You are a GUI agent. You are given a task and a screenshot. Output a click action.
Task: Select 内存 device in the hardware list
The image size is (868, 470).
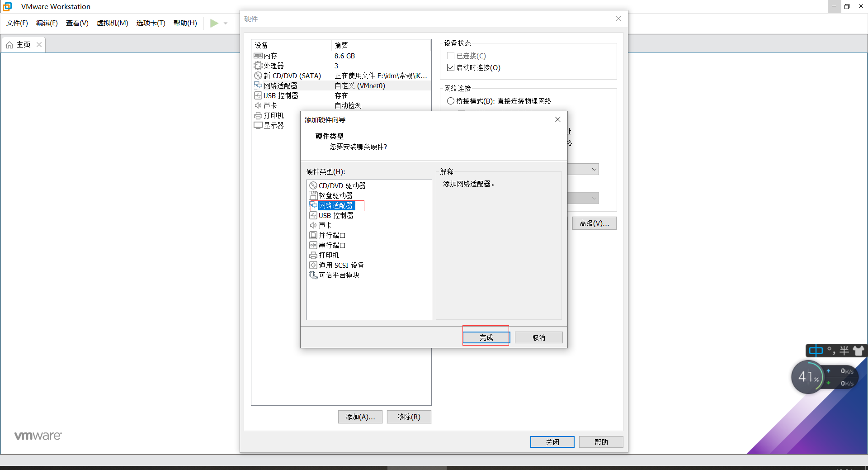point(270,56)
